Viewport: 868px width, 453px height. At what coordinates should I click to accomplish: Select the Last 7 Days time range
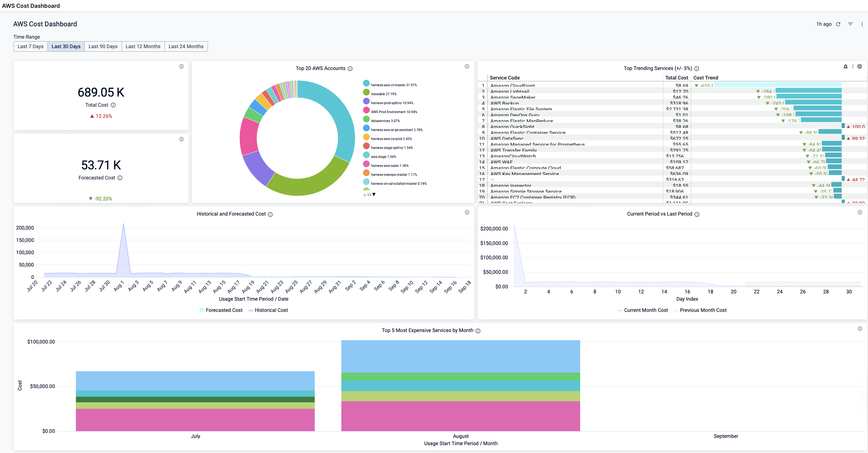pyautogui.click(x=30, y=46)
